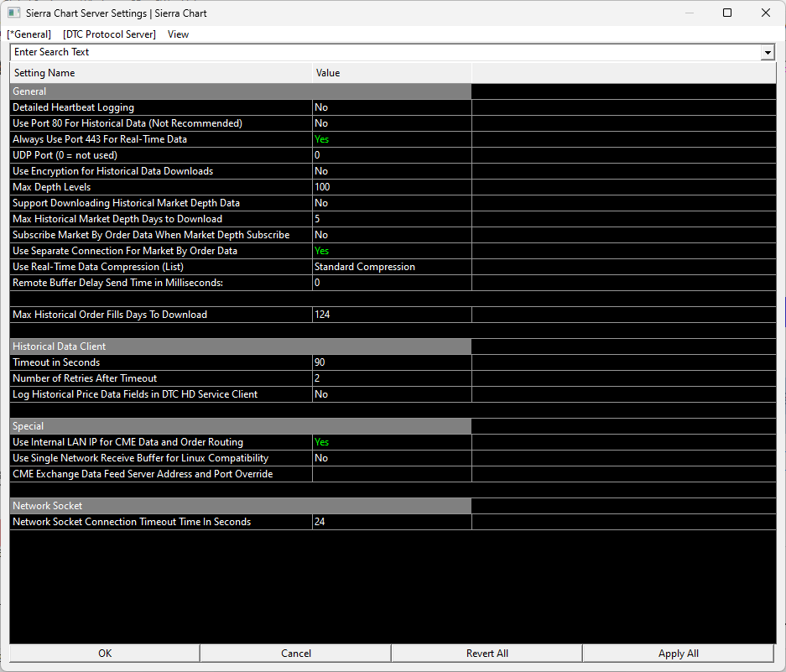Edit Max Historical Market Depth Days value 5
This screenshot has width=786, height=672.
point(392,219)
